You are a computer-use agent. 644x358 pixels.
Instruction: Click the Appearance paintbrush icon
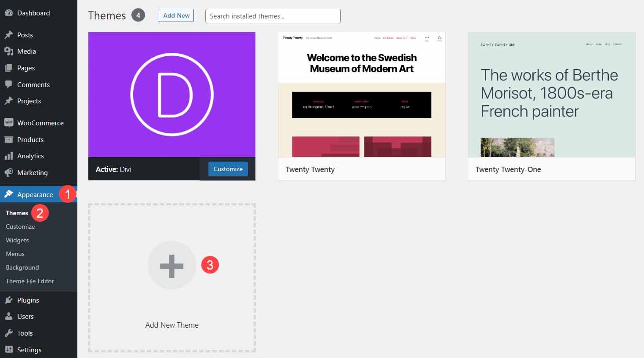click(x=8, y=194)
